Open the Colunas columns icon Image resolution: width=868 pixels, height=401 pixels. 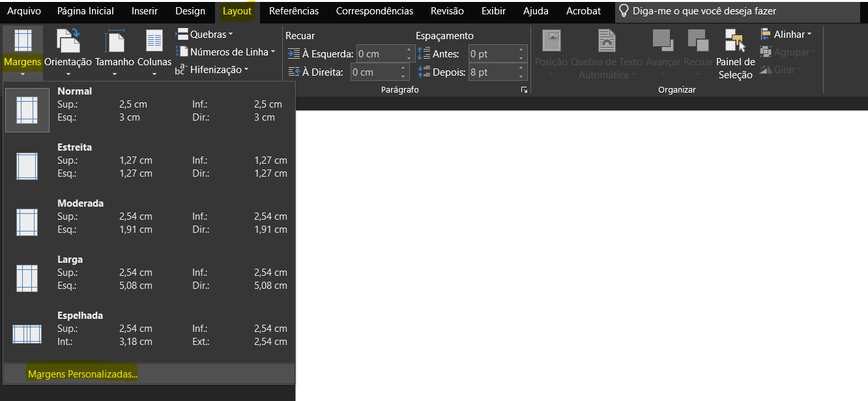(x=154, y=42)
